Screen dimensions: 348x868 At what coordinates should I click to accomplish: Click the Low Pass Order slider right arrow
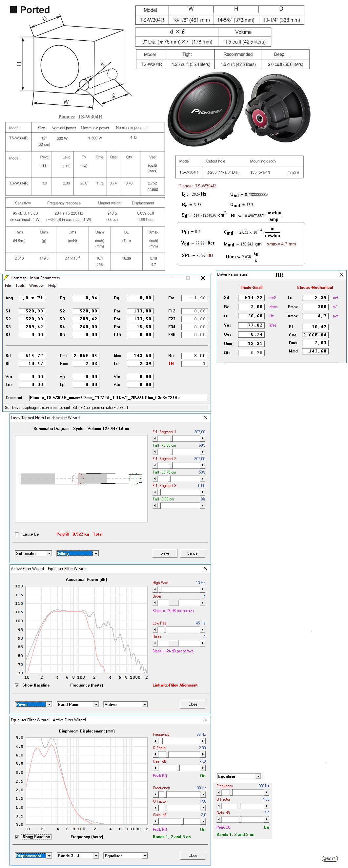coord(203,643)
